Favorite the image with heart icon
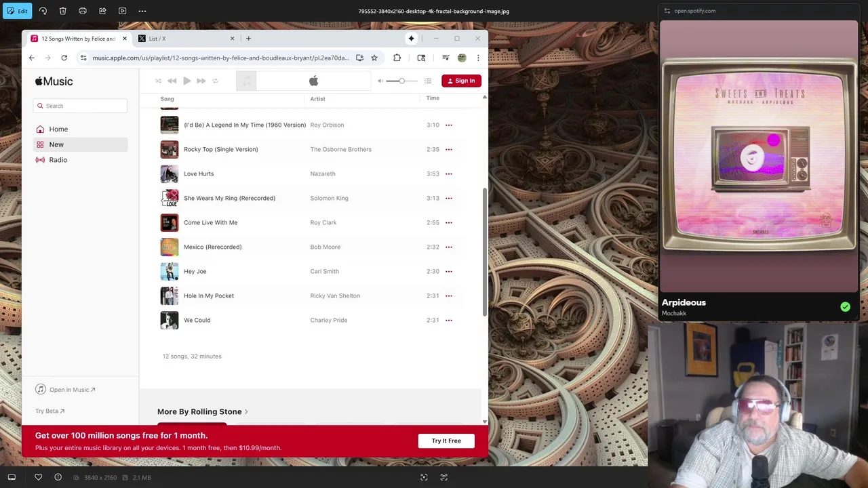 click(38, 477)
